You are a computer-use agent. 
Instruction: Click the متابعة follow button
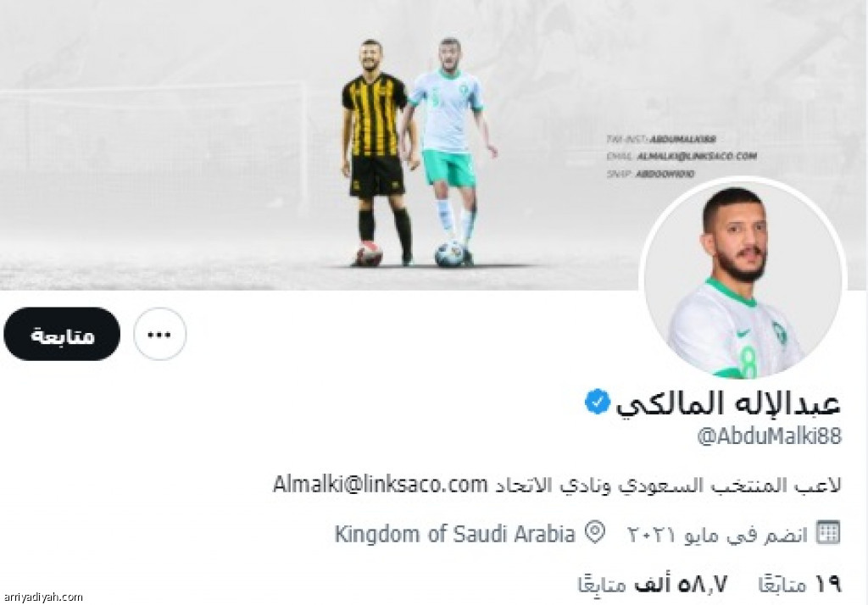coord(61,335)
